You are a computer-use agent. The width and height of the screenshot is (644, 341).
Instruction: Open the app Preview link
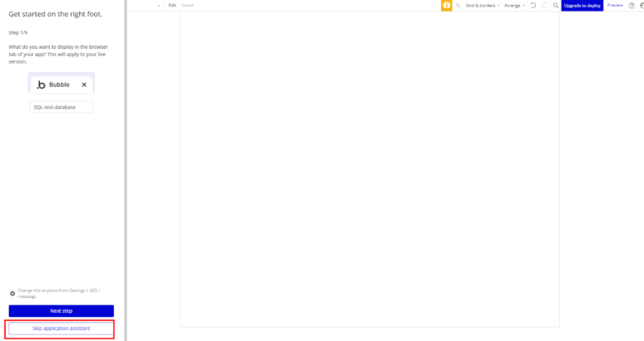click(x=615, y=5)
